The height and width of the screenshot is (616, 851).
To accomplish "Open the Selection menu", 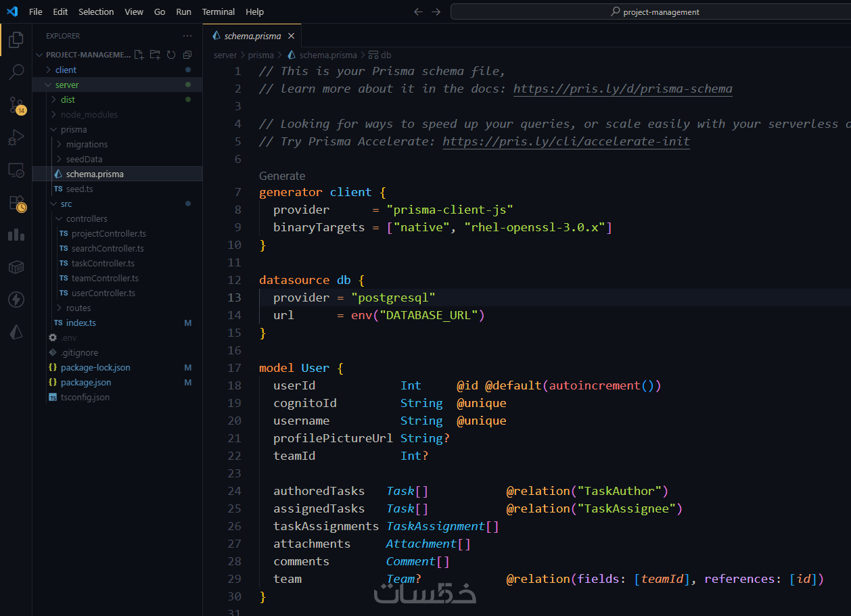I will [96, 11].
